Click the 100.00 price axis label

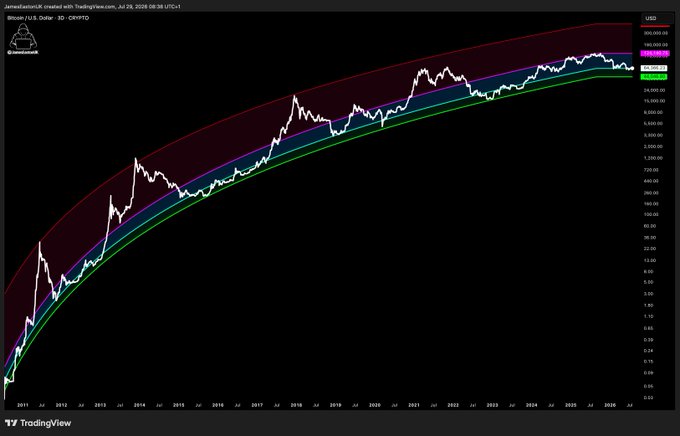[652, 215]
